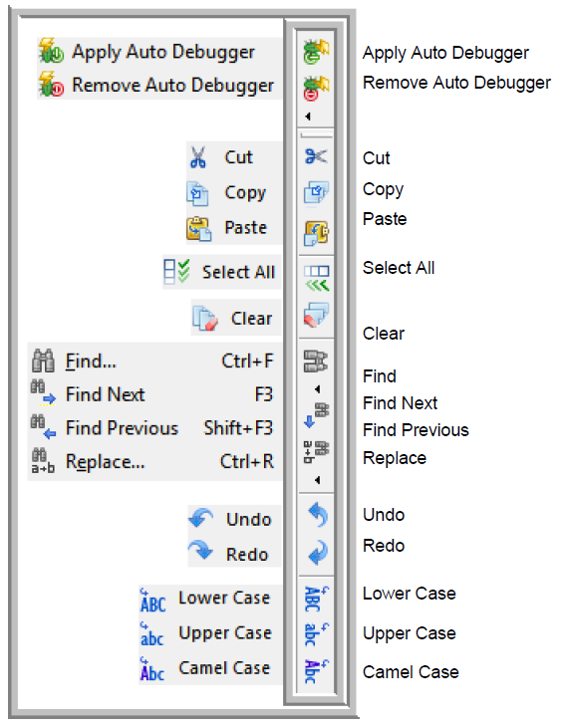Click the Undo arrow in the toolbar
Viewport: 563px width, 728px height.
click(x=318, y=515)
